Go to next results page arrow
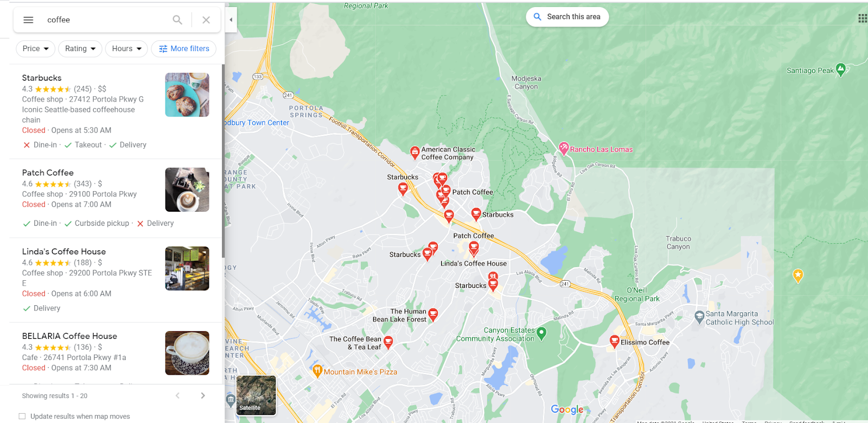 pyautogui.click(x=203, y=396)
